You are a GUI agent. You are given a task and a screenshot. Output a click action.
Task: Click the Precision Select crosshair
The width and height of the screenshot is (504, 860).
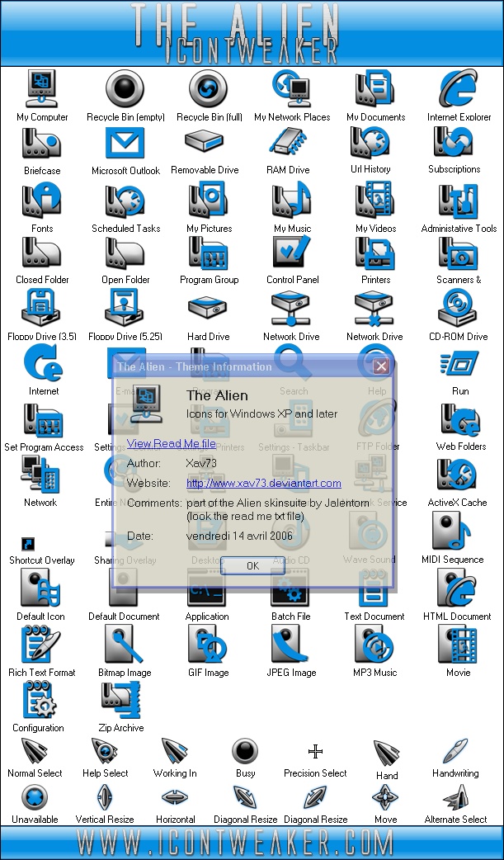click(315, 751)
